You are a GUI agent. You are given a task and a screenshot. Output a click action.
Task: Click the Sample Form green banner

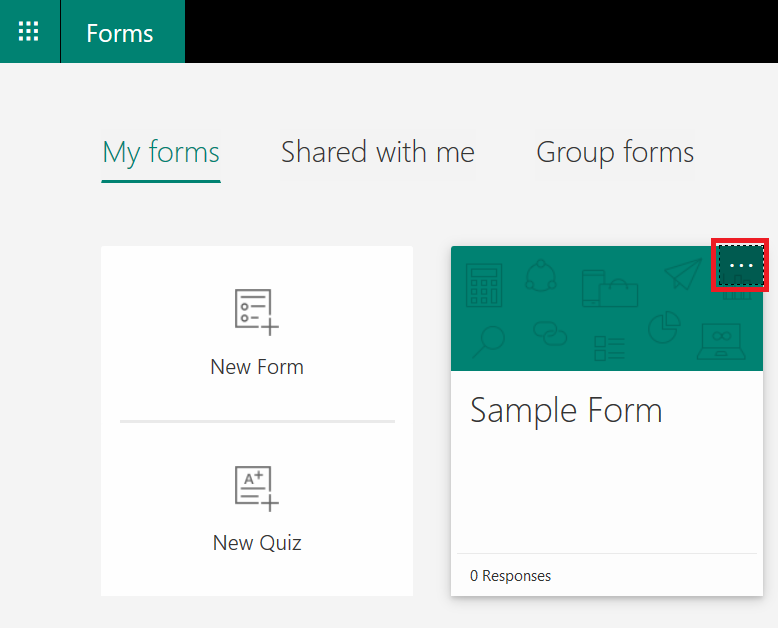point(607,309)
